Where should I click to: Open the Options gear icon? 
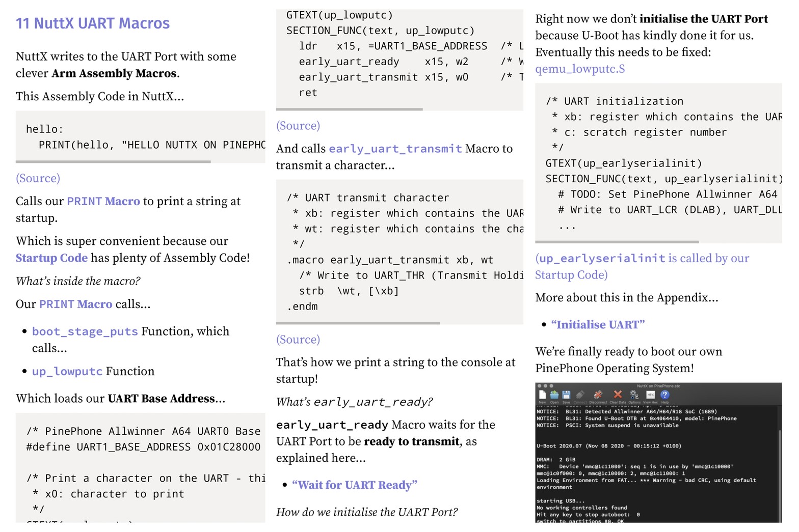click(x=634, y=396)
